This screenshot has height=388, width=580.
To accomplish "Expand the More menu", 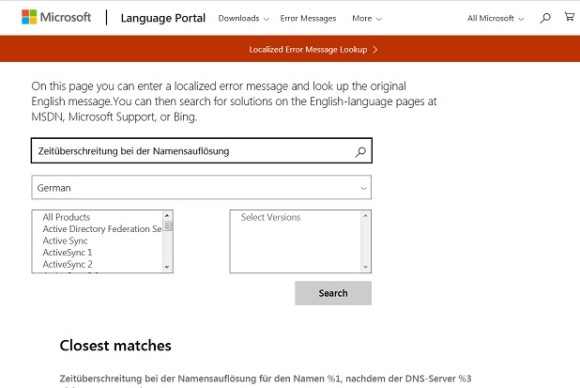I will click(367, 18).
